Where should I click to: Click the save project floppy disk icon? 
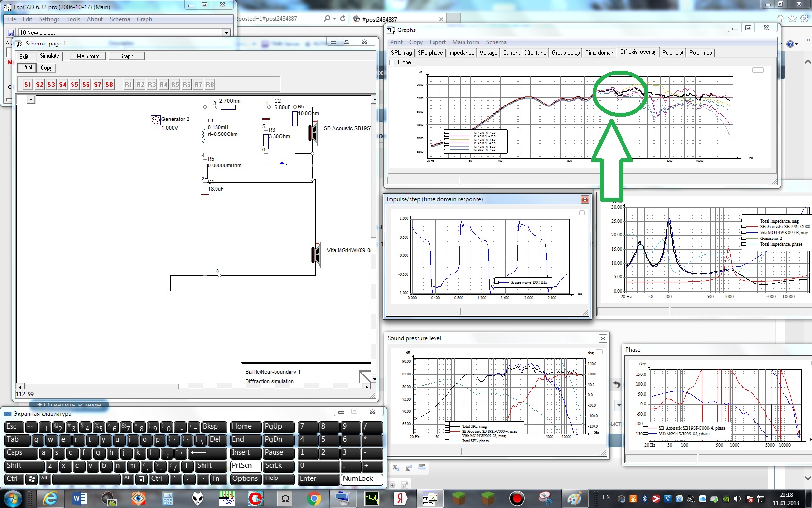(11, 33)
